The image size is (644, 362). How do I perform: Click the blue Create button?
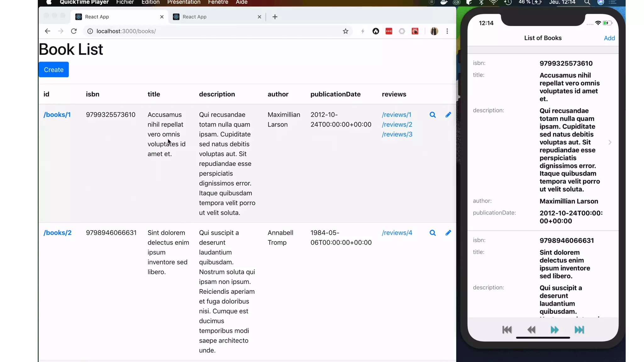54,70
